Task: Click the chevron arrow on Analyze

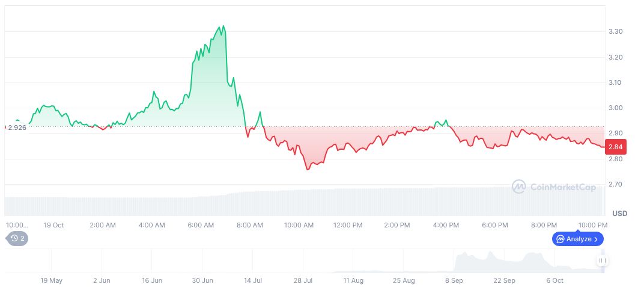Action: coord(595,239)
